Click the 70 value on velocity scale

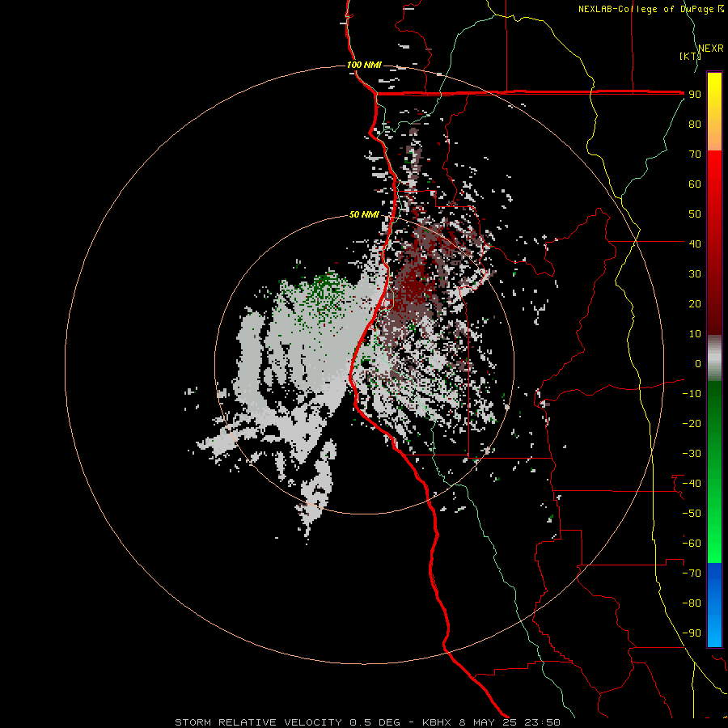coord(695,154)
